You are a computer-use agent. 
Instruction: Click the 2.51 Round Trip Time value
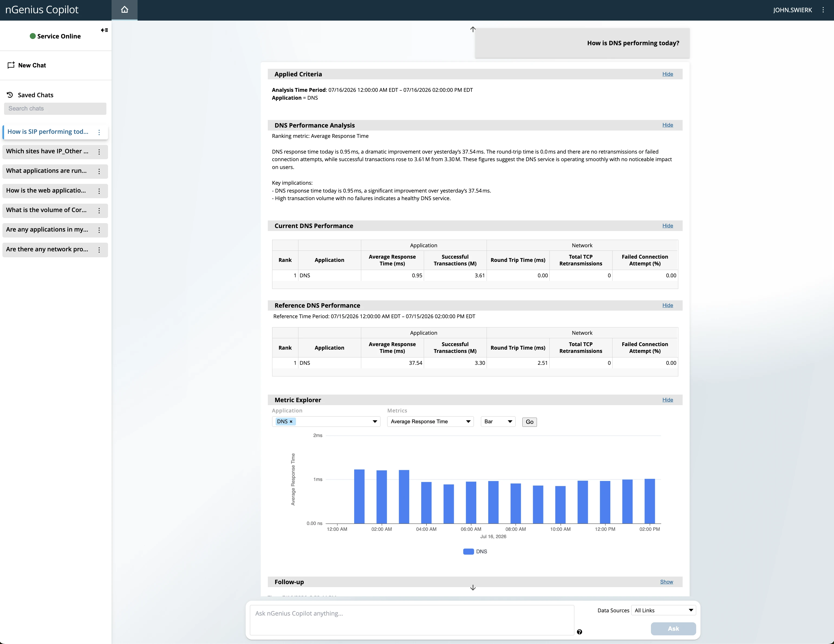coord(543,363)
